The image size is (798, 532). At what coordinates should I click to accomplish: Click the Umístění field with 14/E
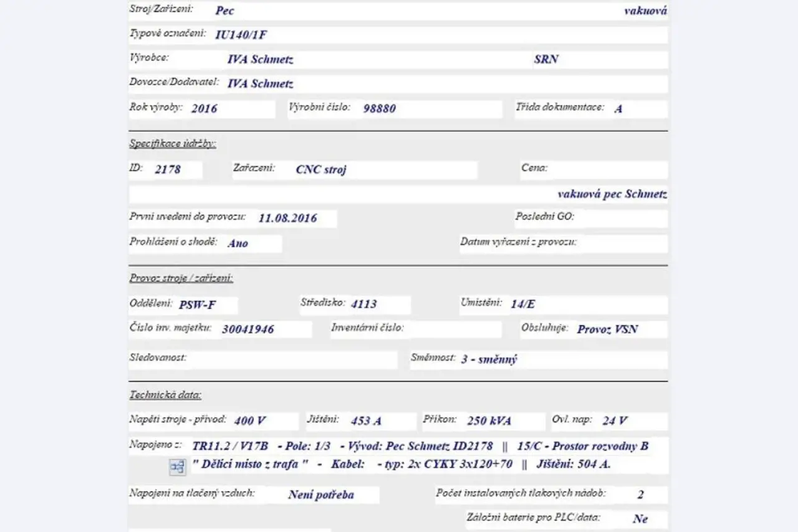click(x=586, y=305)
